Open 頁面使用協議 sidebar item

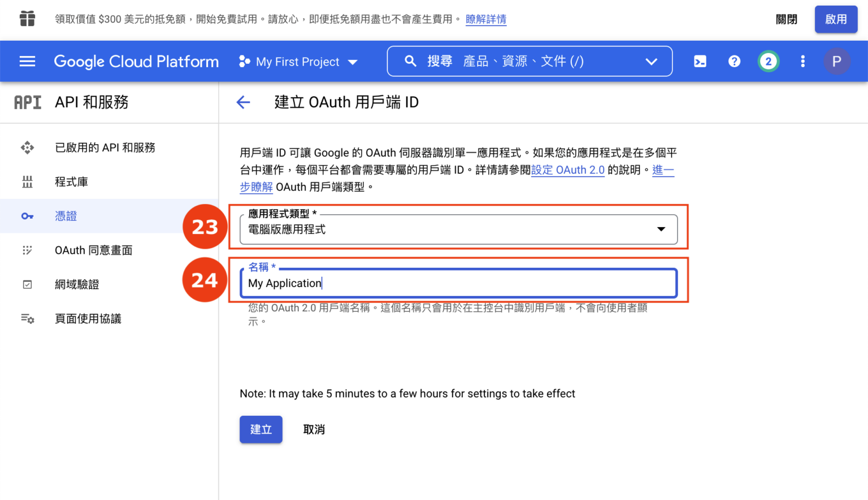[x=88, y=319]
